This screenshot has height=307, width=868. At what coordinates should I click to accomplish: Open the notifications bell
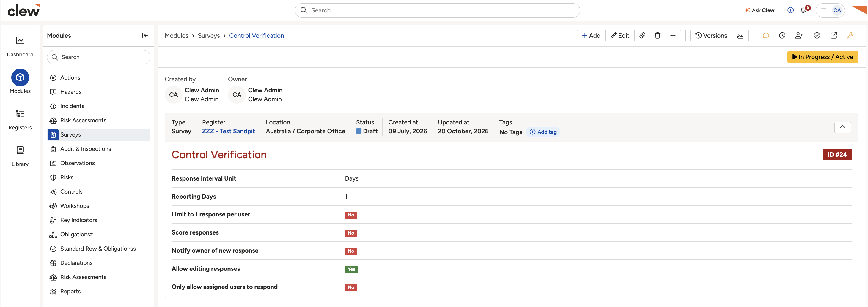(803, 10)
